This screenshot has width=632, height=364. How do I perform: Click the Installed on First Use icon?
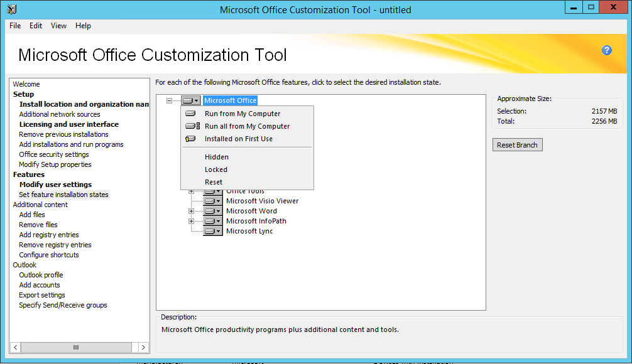point(191,139)
